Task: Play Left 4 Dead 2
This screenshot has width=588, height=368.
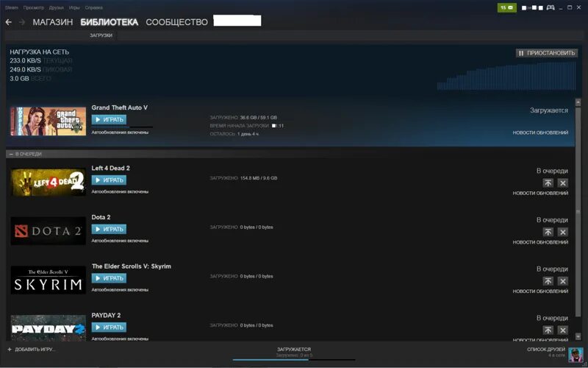Action: point(109,180)
